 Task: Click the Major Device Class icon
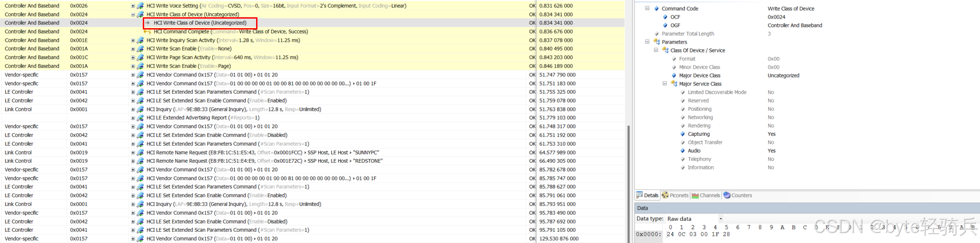pyautogui.click(x=674, y=75)
